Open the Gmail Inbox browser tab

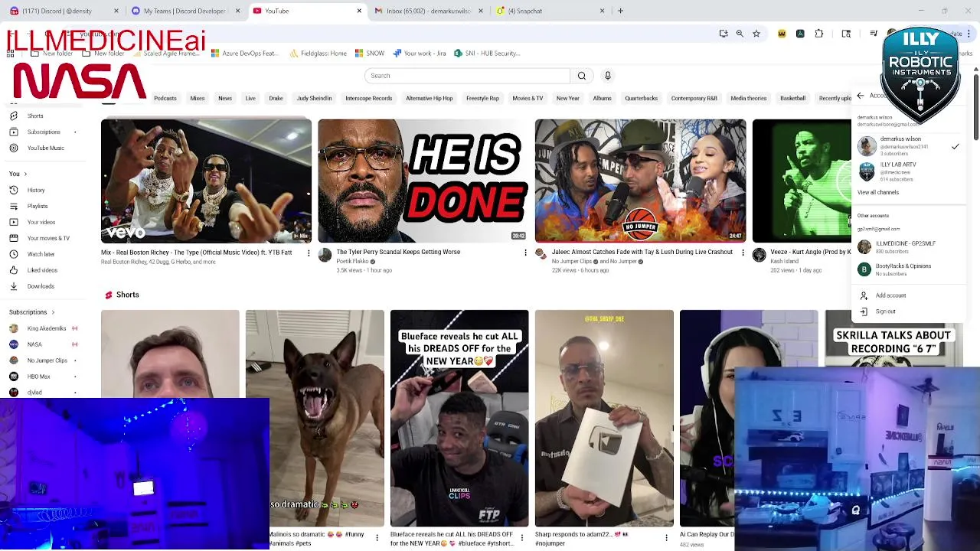tap(429, 11)
